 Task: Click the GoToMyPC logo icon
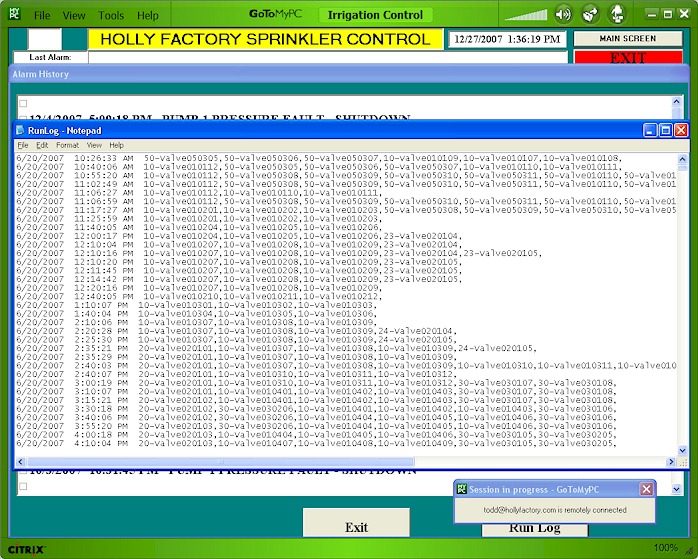tap(14, 13)
